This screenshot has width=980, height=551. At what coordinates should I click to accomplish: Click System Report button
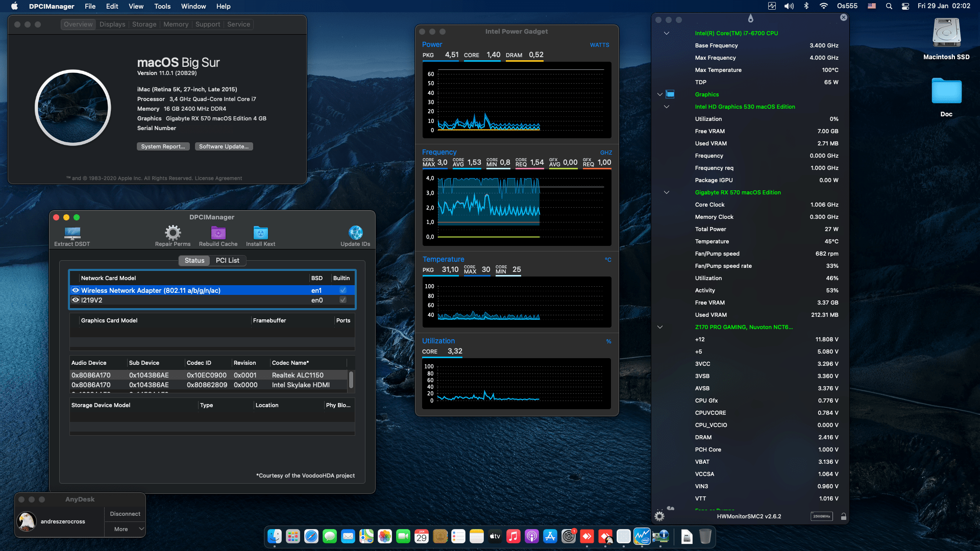coord(163,146)
